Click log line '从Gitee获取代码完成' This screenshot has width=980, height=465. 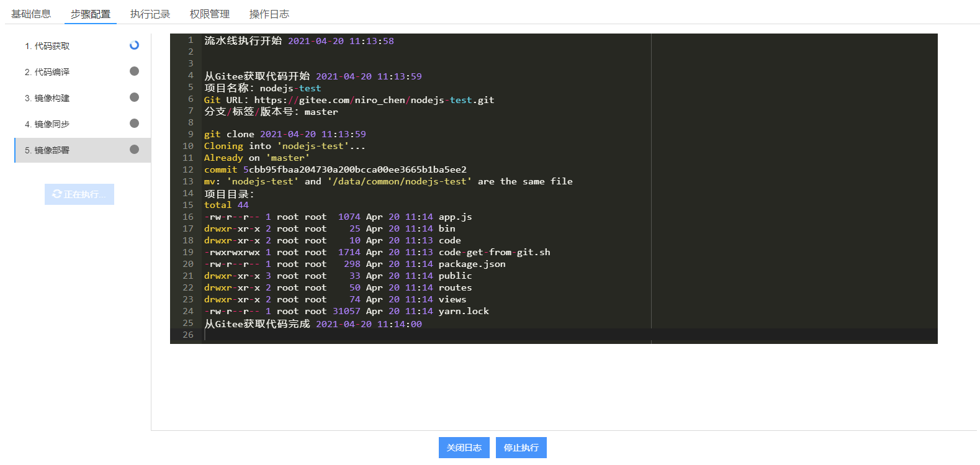313,324
